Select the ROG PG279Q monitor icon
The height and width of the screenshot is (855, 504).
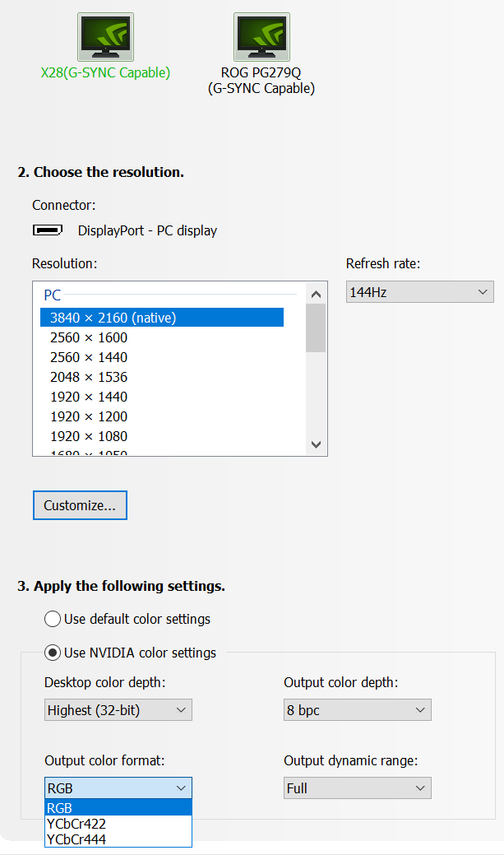click(261, 37)
